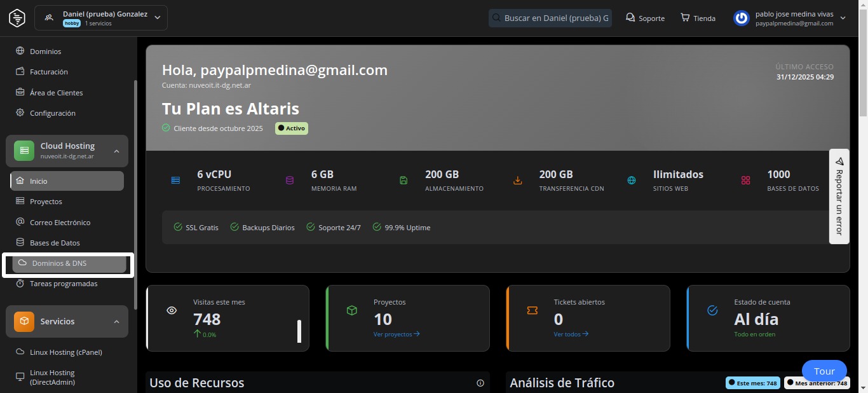Screen dimensions: 868x393
Task: Open Bases de Datos sidebar item
Action: pos(55,243)
